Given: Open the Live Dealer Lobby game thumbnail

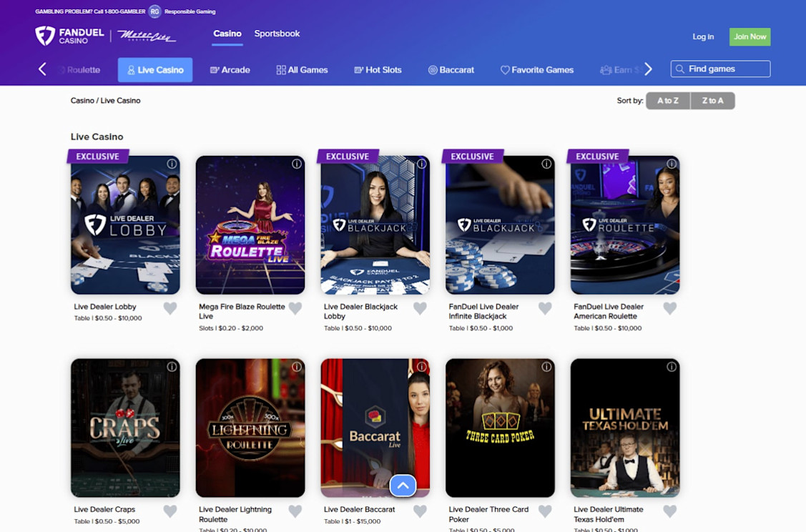Looking at the screenshot, I should click(x=125, y=225).
